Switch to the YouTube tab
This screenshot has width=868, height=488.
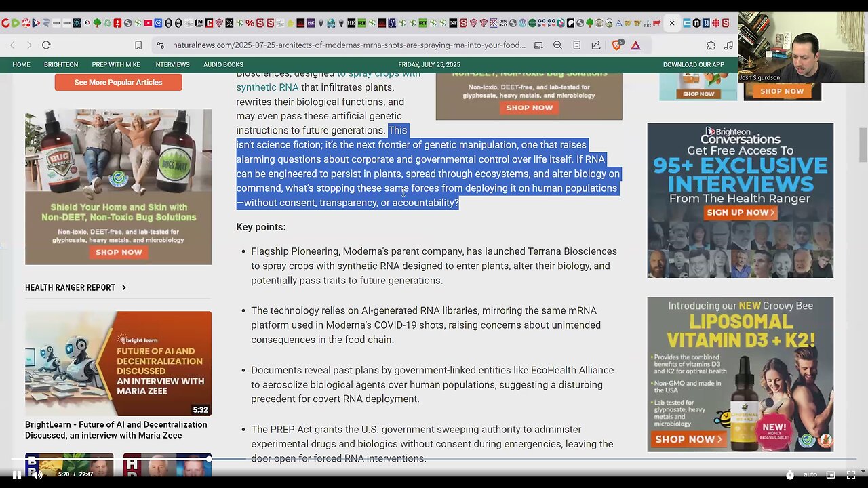point(148,23)
